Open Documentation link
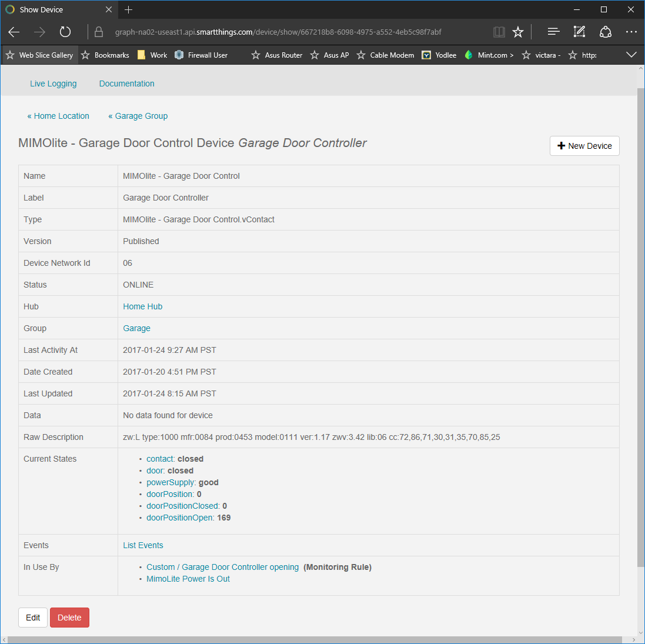 126,84
